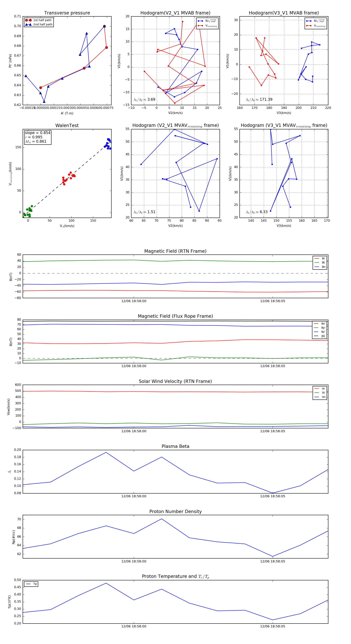The width and height of the screenshot is (351, 644).
Task: Click the 'Plasma Beta' plot title
Action: coord(175,447)
